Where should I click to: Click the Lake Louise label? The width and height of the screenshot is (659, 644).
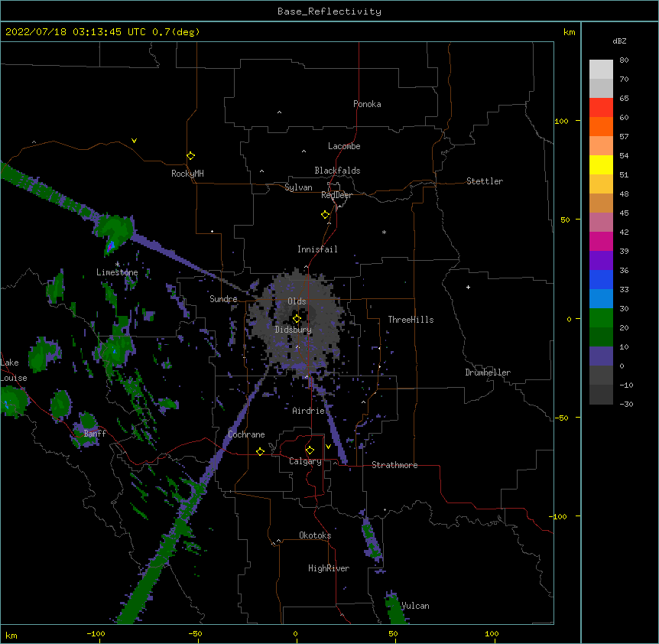tap(14, 370)
